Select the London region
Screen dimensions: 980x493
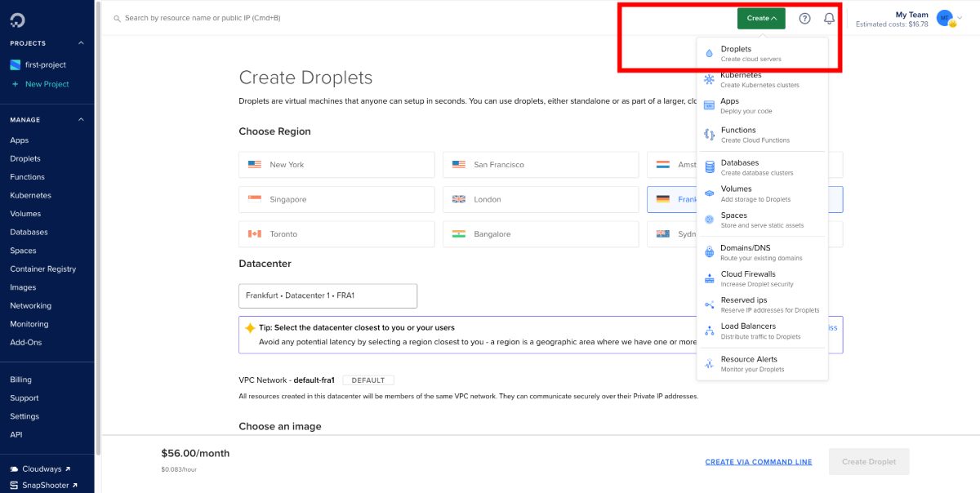tap(541, 199)
